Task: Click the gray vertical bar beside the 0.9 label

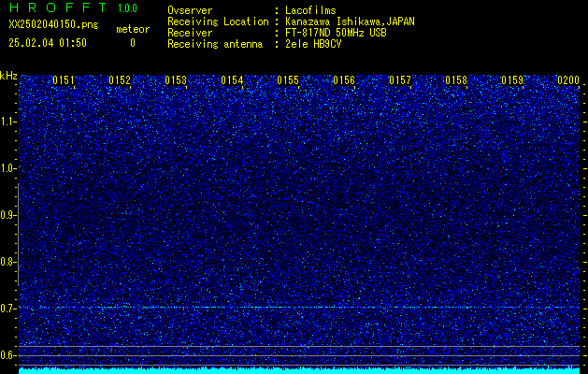Action: click(x=18, y=235)
